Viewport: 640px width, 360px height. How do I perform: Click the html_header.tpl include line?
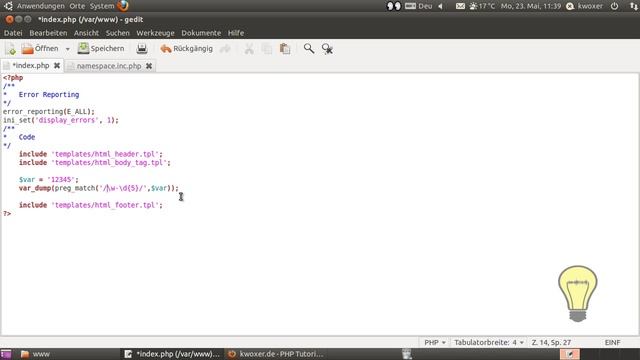[91, 154]
